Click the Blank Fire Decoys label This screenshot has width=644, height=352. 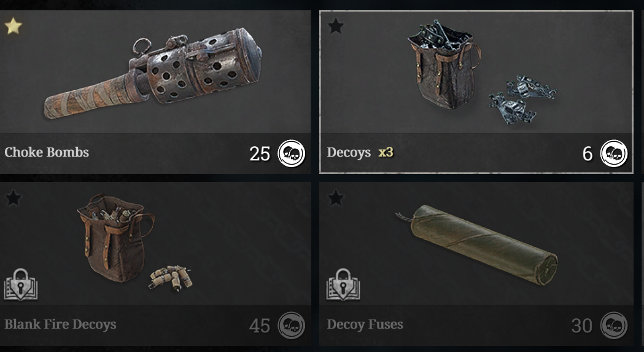(60, 324)
